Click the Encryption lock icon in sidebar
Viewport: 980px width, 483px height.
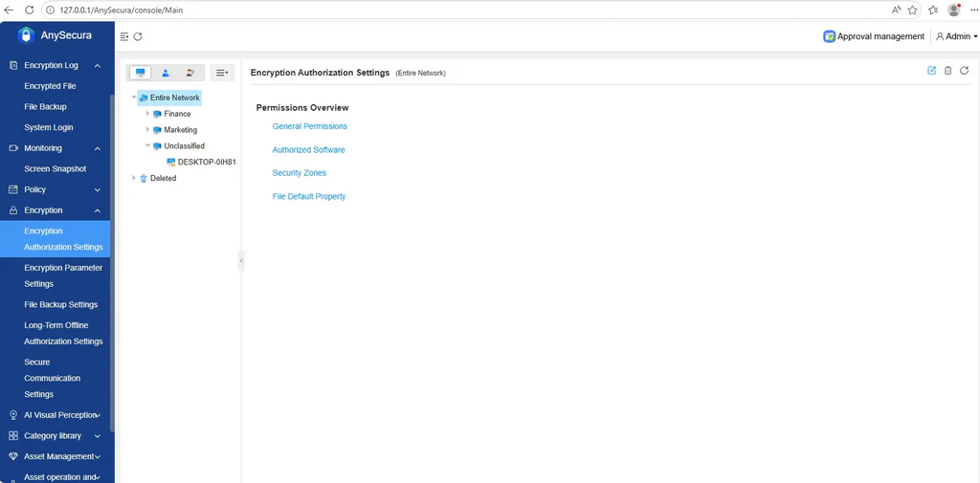pyautogui.click(x=13, y=210)
